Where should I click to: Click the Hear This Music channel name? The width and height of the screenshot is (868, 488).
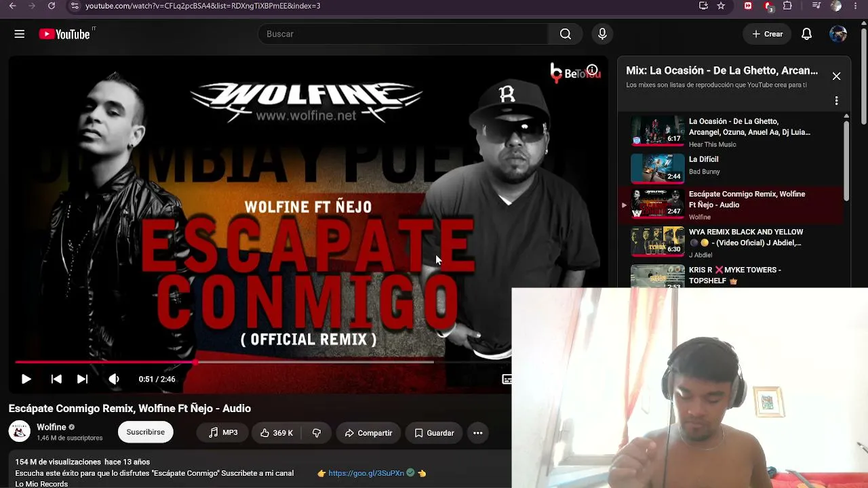coord(712,144)
